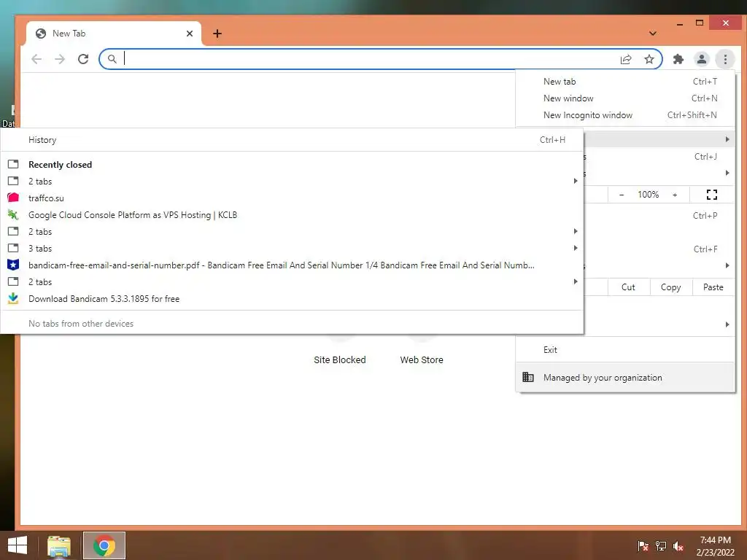747x560 pixels.
Task: Click the back navigation arrow
Action: (36, 59)
